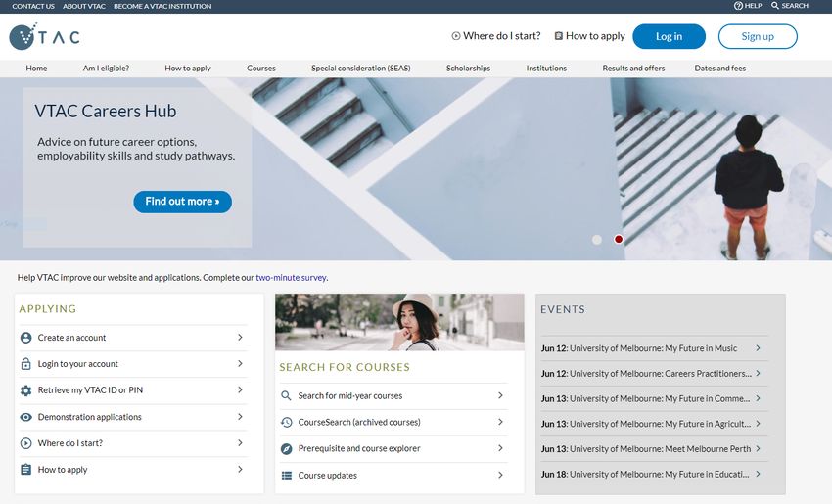Click the clipboard icon in Applying list
832x504 pixels.
pyautogui.click(x=25, y=470)
